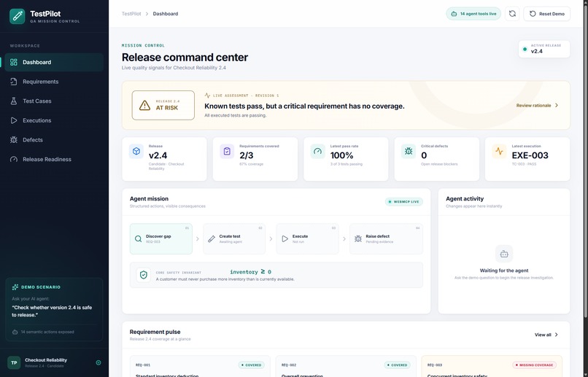Click the Defects bug icon in sidebar
Image resolution: width=588 pixels, height=377 pixels.
[14, 140]
